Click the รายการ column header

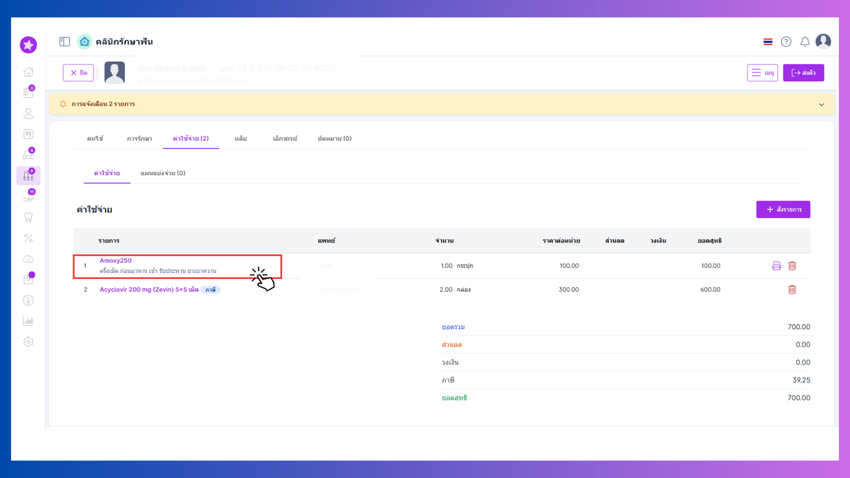(x=108, y=241)
